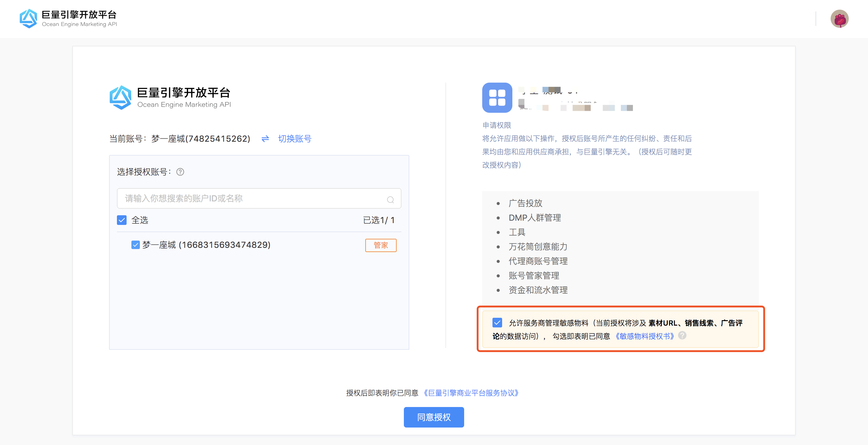Click the 已选1/ 1 counter text
This screenshot has height=445, width=868.
(x=379, y=220)
